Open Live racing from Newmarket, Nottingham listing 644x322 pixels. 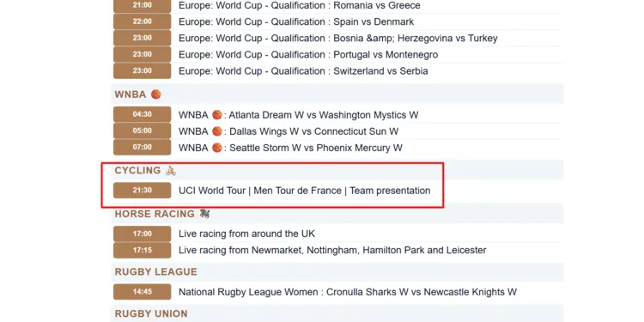(x=332, y=250)
